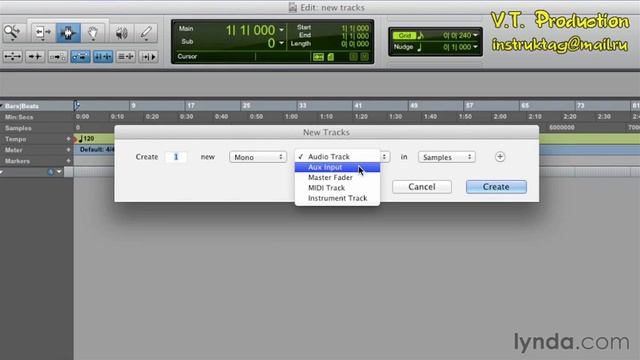Select the Trim tool
Viewport: 640px width, 360px height.
coord(42,32)
